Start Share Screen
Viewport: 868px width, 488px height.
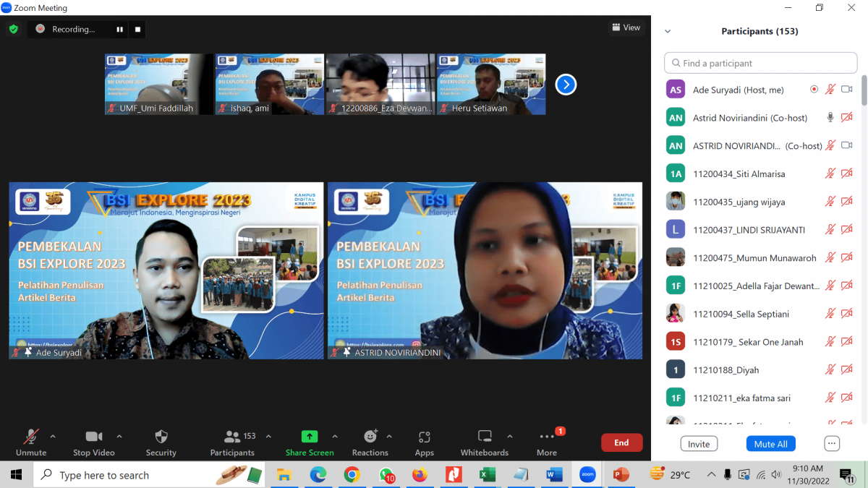[x=310, y=442]
